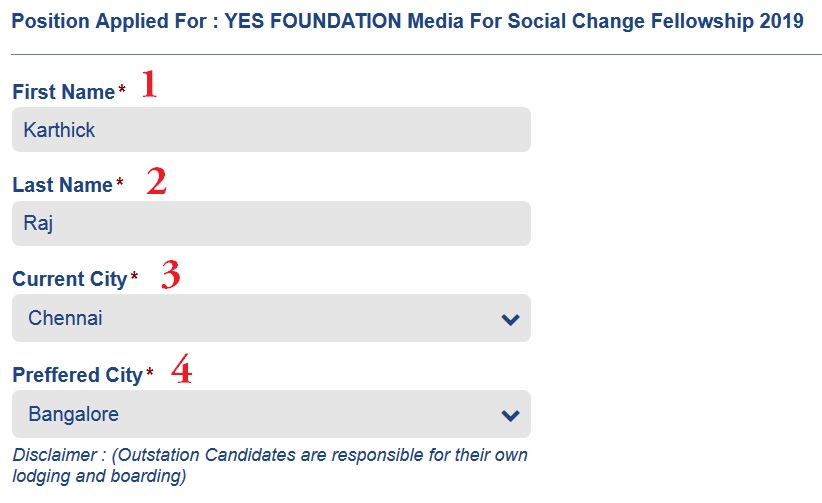822x503 pixels.
Task: Click the First Name input field
Action: click(270, 130)
